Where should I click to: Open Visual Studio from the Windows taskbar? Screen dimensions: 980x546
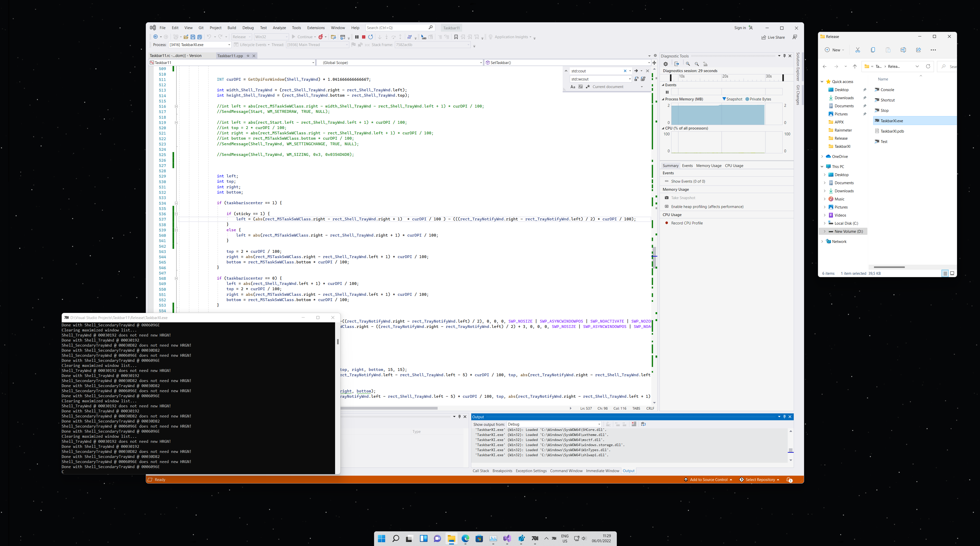507,538
